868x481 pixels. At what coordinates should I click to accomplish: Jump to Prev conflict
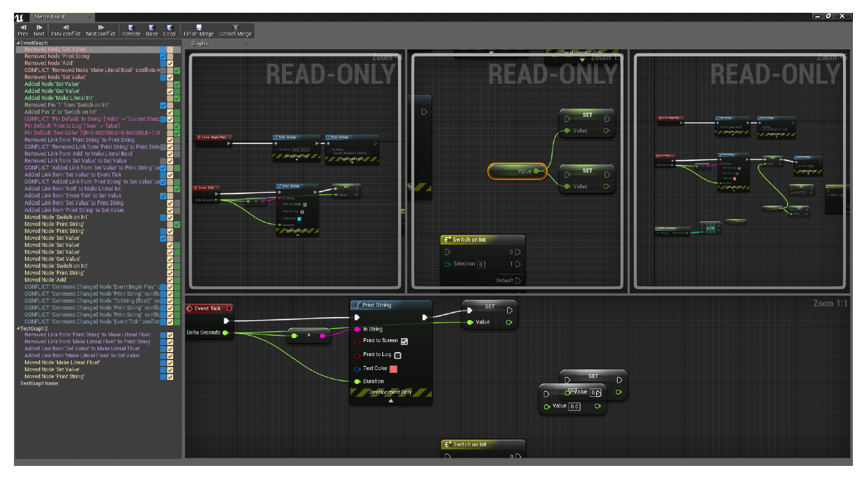(x=66, y=30)
